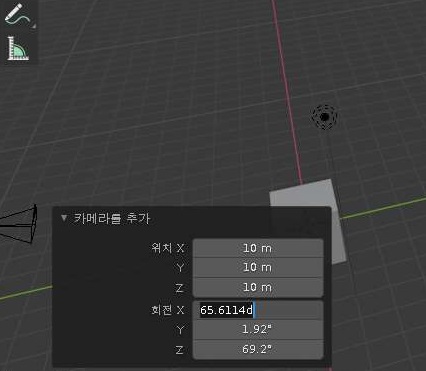The height and width of the screenshot is (371, 426).
Task: Select the Measure tool
Action: (18, 49)
